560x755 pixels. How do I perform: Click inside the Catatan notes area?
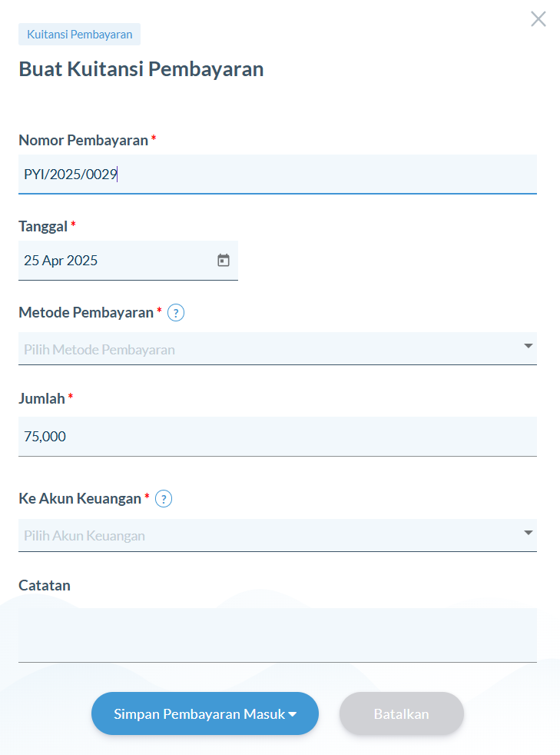point(277,635)
